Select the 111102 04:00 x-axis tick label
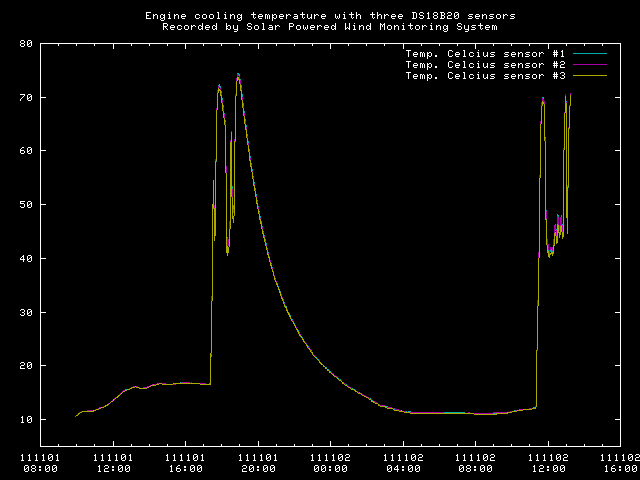This screenshot has height=480, width=640. tap(403, 462)
